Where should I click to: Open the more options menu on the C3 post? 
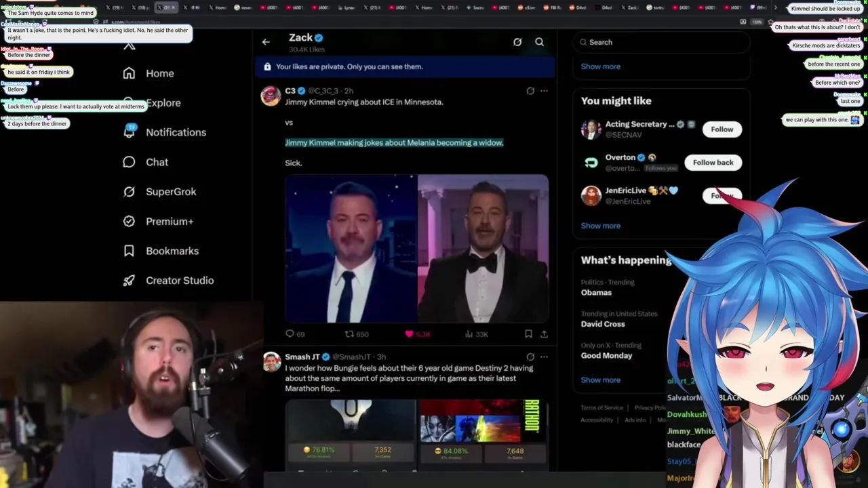544,91
